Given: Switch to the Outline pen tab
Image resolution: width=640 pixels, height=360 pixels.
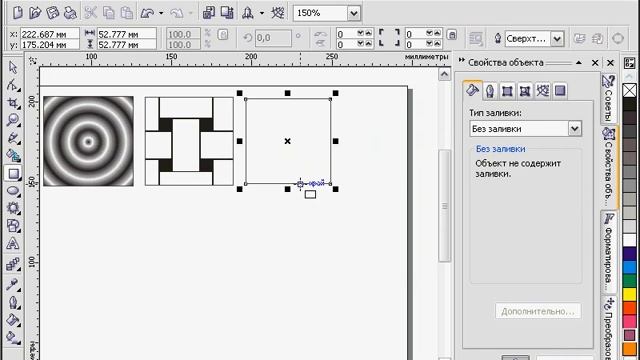Looking at the screenshot, I should click(x=490, y=91).
